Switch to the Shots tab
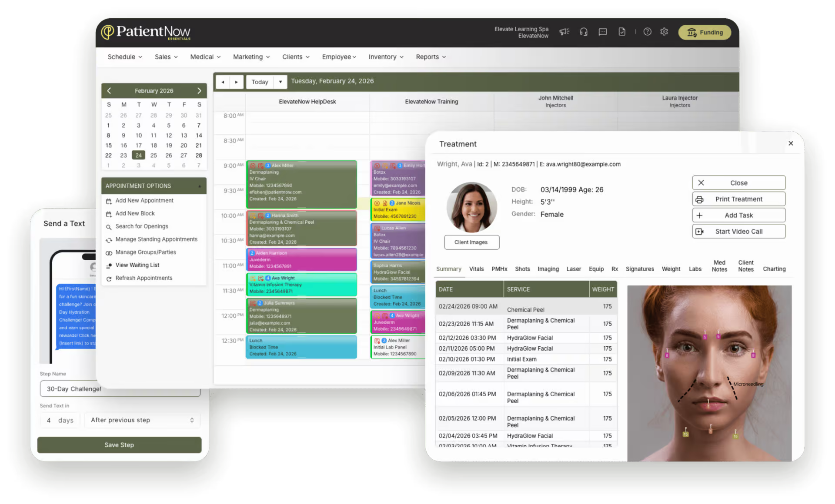The image size is (835, 504). click(x=522, y=269)
